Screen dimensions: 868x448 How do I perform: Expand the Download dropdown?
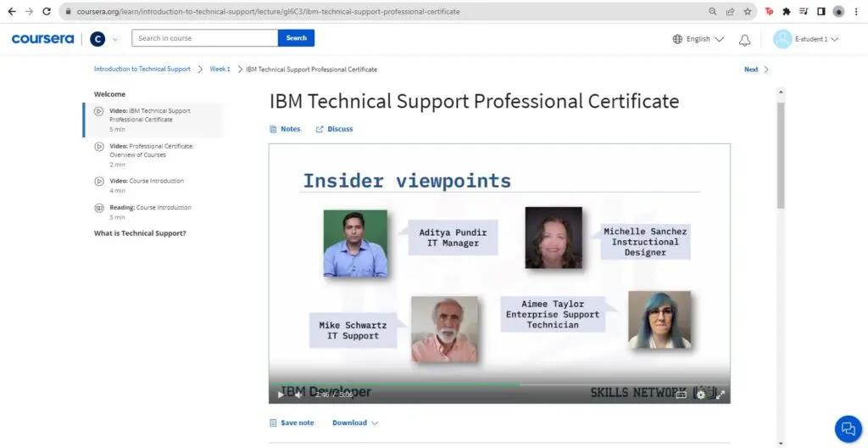tap(355, 423)
